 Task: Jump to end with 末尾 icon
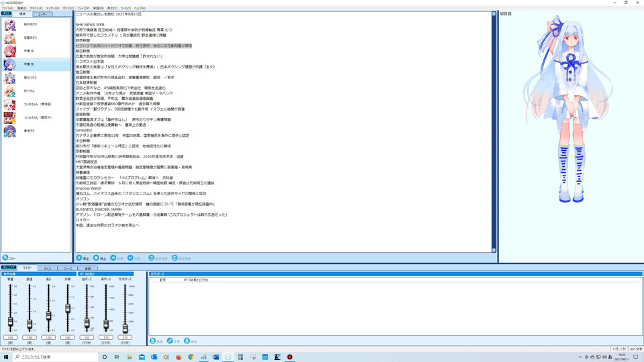click(x=130, y=257)
